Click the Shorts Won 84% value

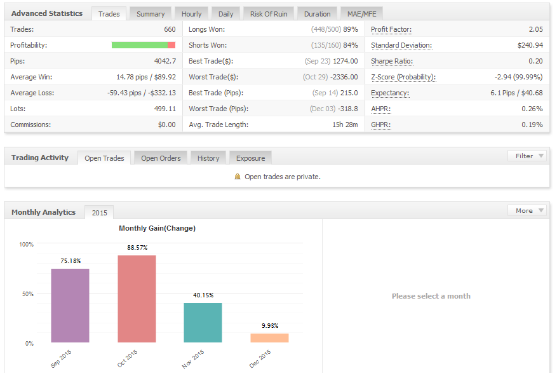click(x=351, y=45)
